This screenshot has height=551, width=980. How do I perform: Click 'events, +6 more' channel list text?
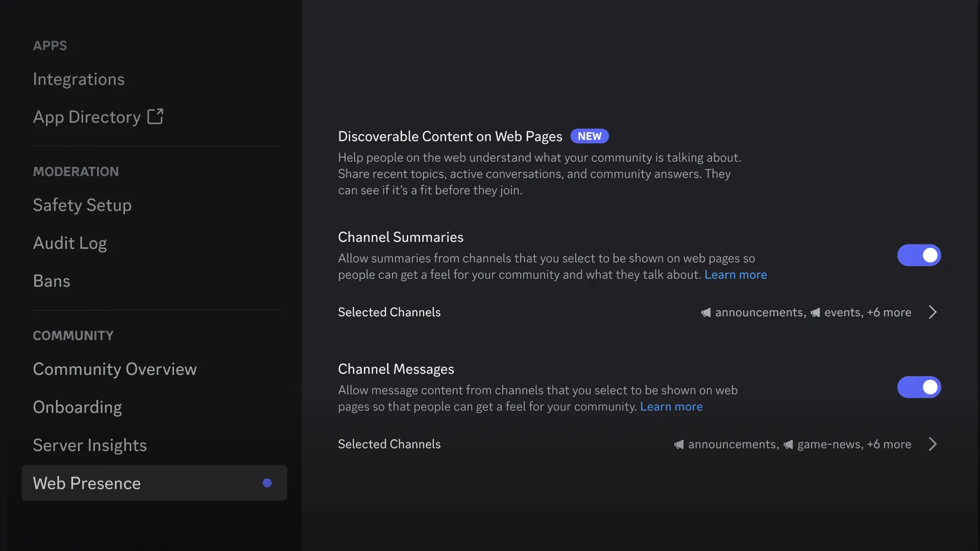tap(868, 312)
